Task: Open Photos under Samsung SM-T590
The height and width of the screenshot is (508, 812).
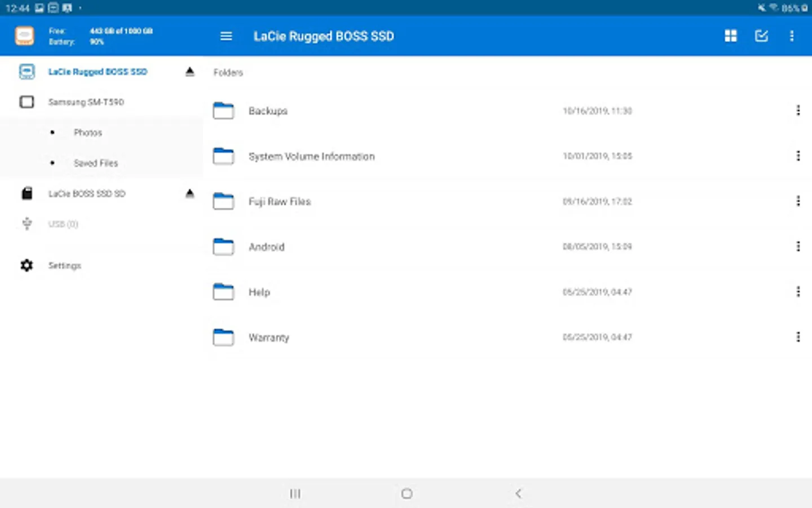Action: (88, 133)
